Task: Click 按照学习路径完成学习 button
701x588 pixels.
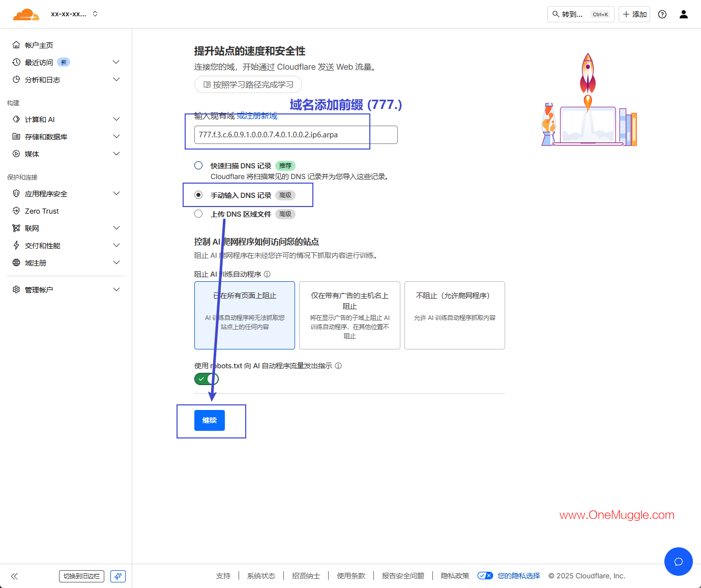Action: (248, 84)
